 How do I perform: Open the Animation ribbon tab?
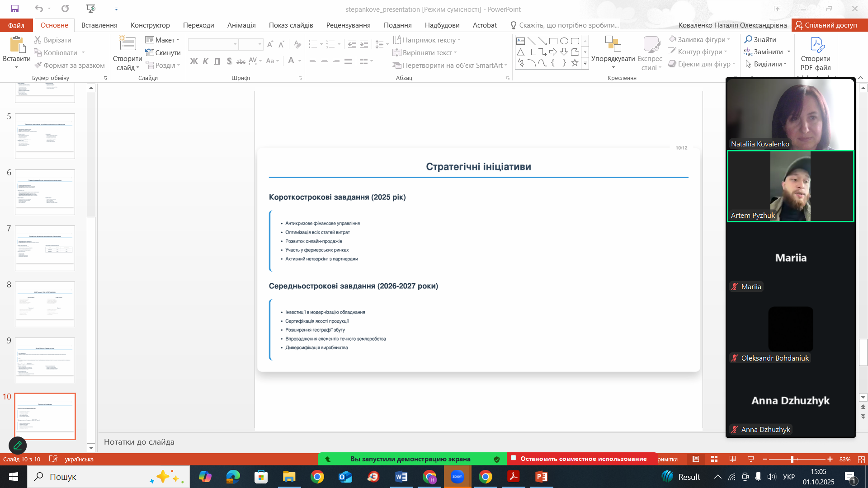[241, 25]
